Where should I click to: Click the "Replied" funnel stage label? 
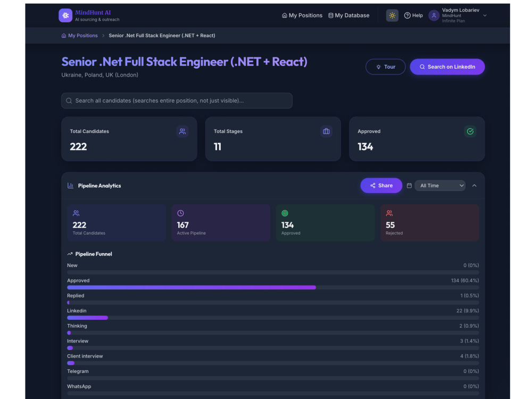pyautogui.click(x=76, y=295)
